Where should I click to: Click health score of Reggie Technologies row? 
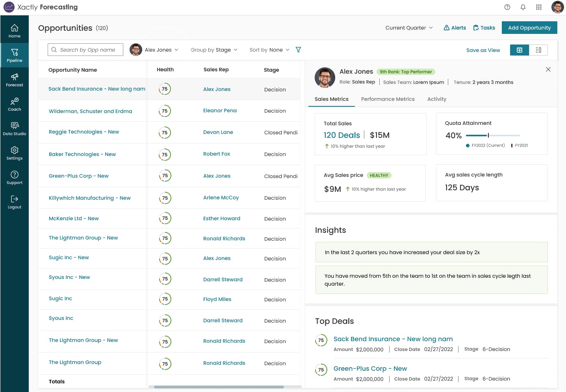click(165, 132)
